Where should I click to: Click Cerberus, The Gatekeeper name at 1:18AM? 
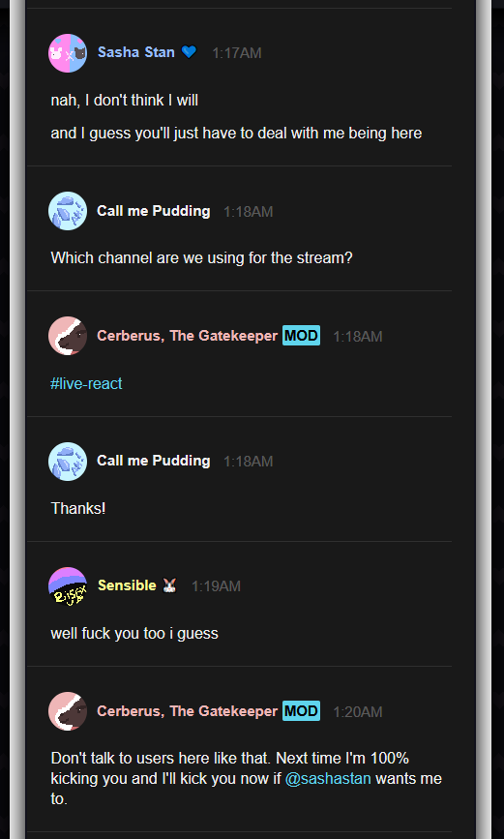coord(188,336)
